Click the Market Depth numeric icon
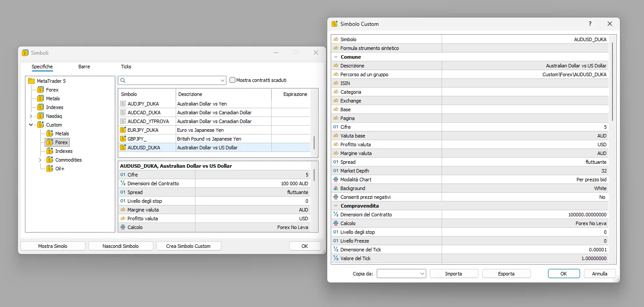644x307 pixels. coord(336,171)
